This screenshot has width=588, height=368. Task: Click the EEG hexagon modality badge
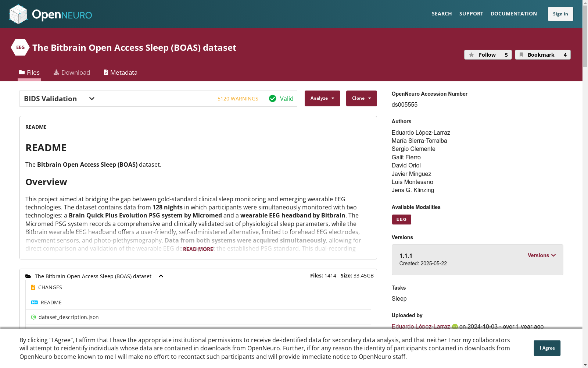[x=20, y=47]
